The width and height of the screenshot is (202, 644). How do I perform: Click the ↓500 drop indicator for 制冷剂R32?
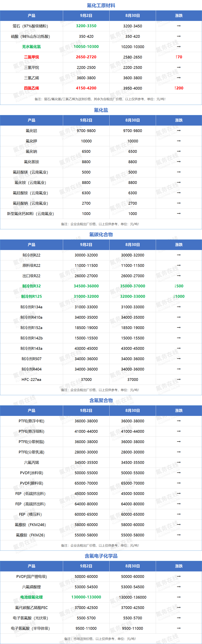[179, 286]
